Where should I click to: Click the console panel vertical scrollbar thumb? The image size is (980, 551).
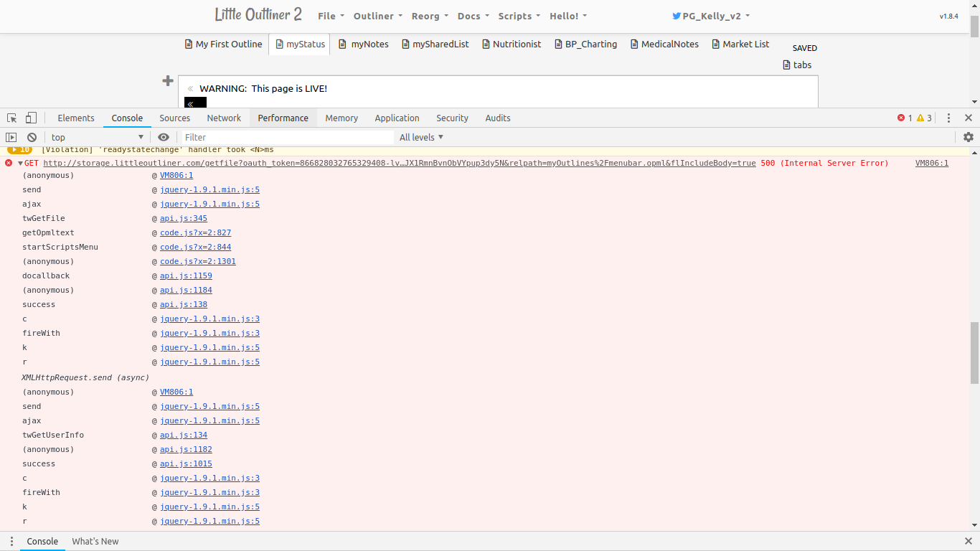[x=974, y=352]
